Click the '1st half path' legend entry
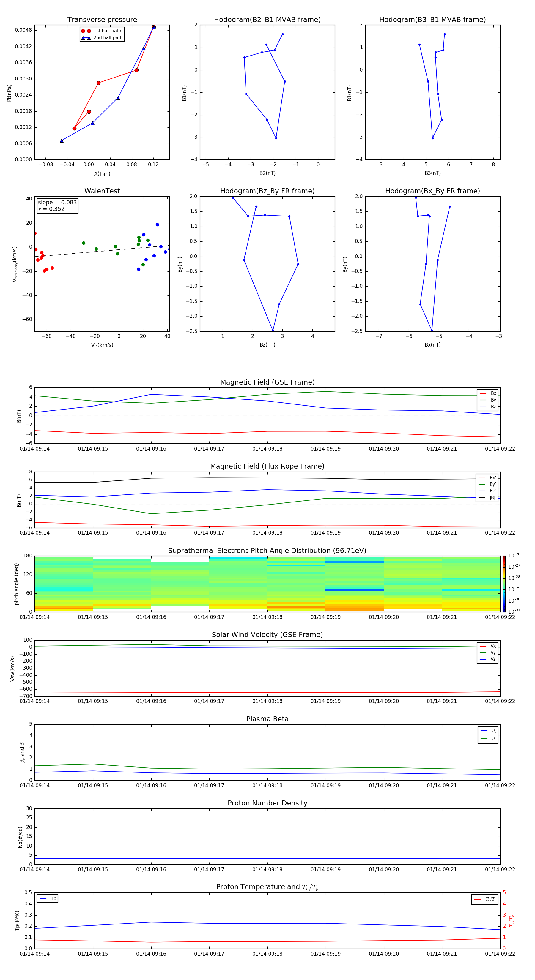535x980 pixels. click(x=102, y=31)
